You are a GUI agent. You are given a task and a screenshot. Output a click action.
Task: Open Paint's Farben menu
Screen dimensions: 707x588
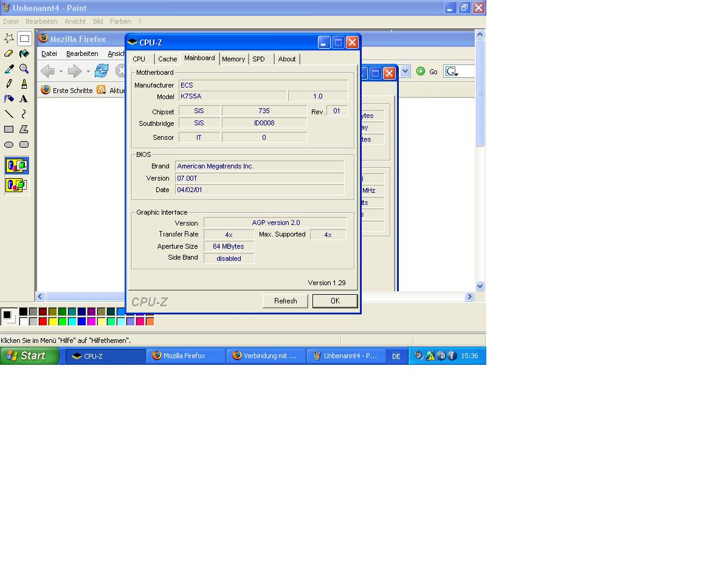click(120, 21)
